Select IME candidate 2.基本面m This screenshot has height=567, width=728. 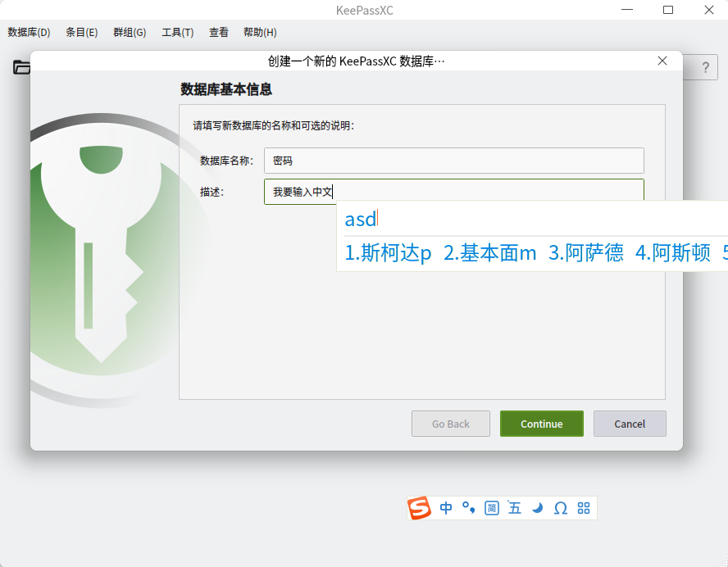click(489, 253)
